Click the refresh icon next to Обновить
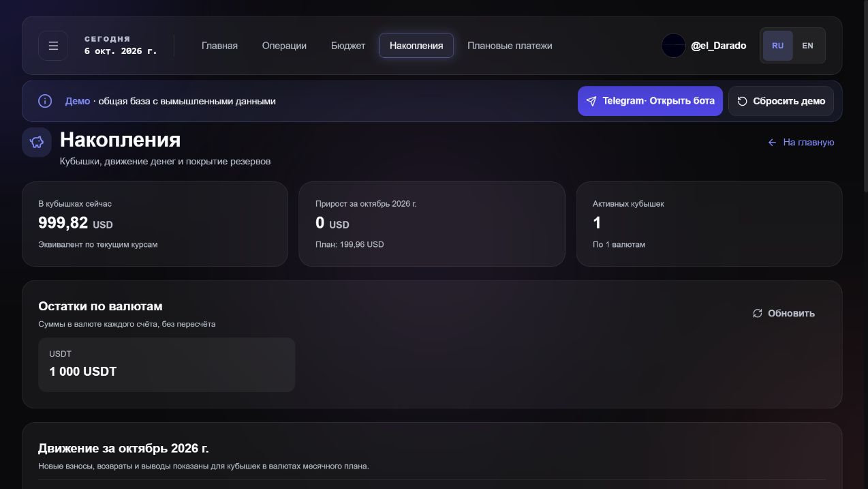868x489 pixels. pyautogui.click(x=757, y=313)
